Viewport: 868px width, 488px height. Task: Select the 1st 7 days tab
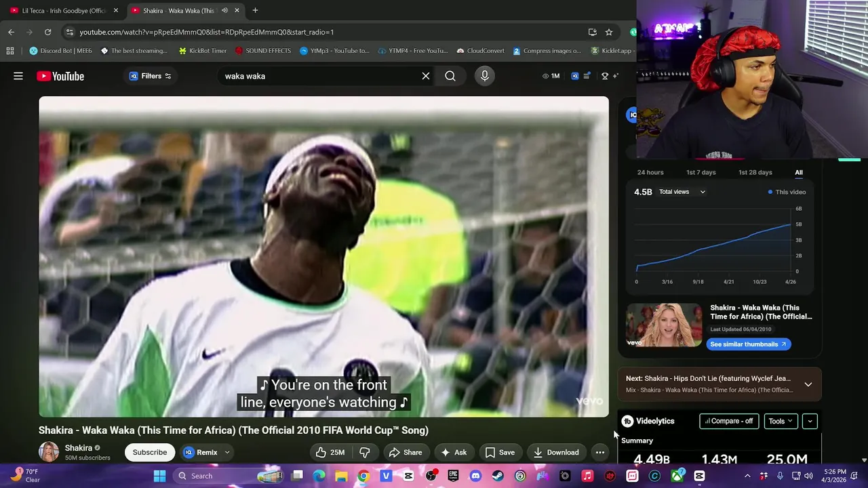(x=701, y=173)
